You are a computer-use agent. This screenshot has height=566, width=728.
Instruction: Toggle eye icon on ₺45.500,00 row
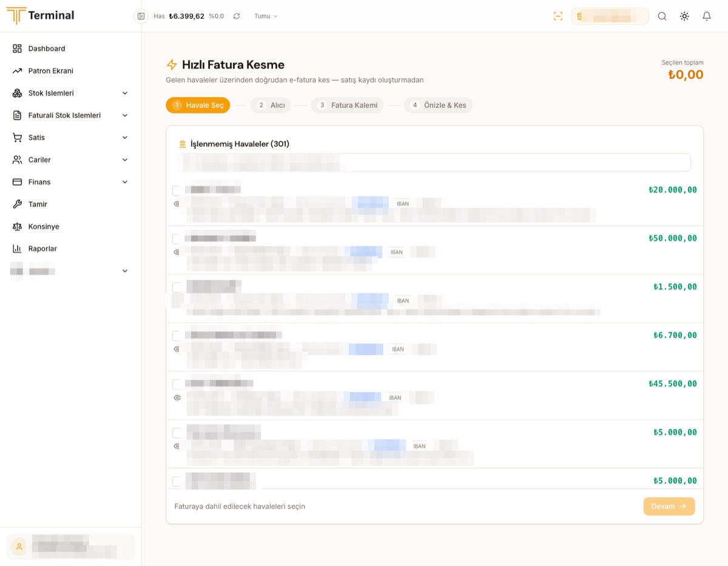click(x=177, y=398)
